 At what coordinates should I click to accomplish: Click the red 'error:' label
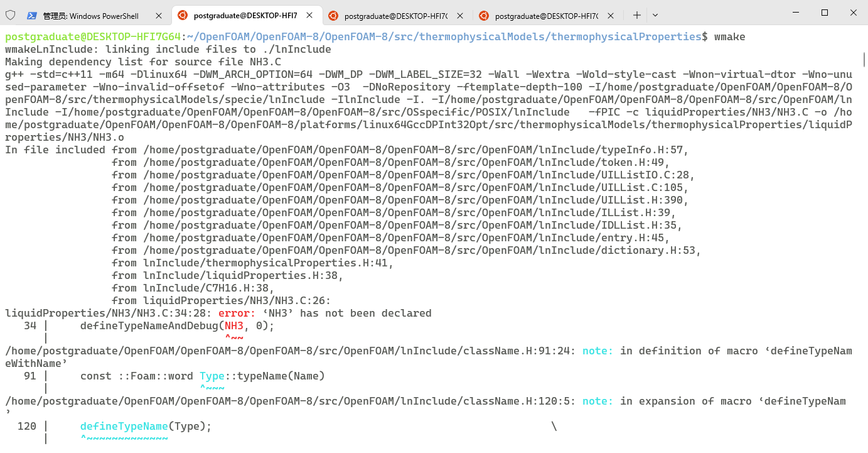coord(237,314)
